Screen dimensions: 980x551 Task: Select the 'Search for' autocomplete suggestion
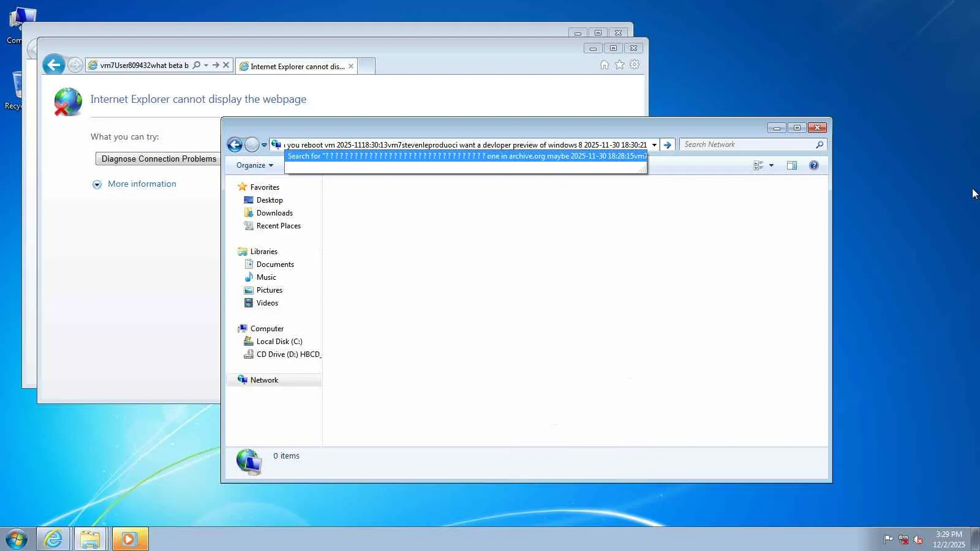pyautogui.click(x=466, y=156)
